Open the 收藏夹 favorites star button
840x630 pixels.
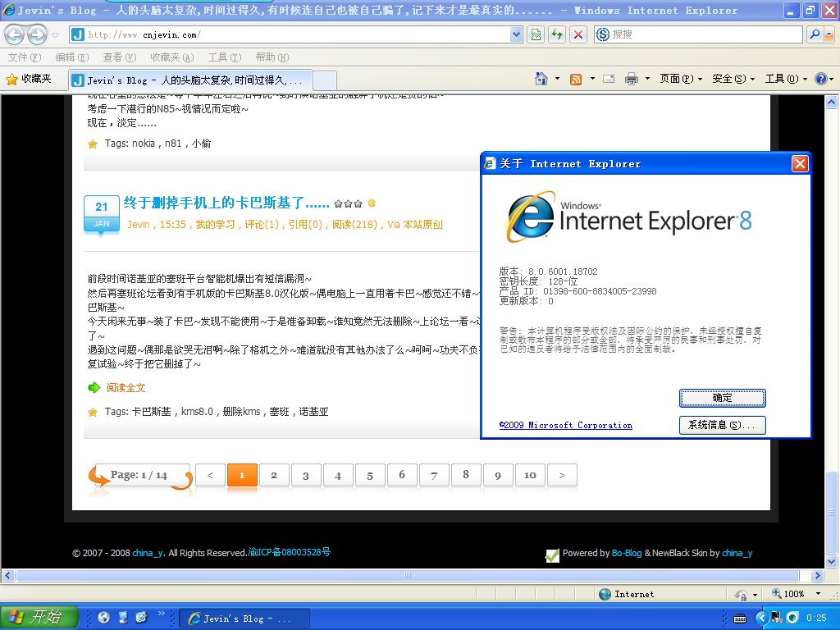(x=29, y=80)
